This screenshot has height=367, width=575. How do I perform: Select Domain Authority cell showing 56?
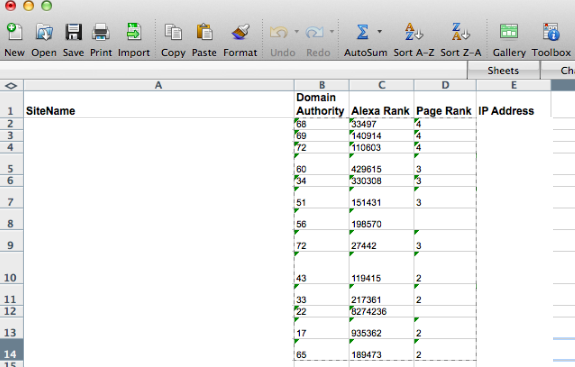(322, 219)
